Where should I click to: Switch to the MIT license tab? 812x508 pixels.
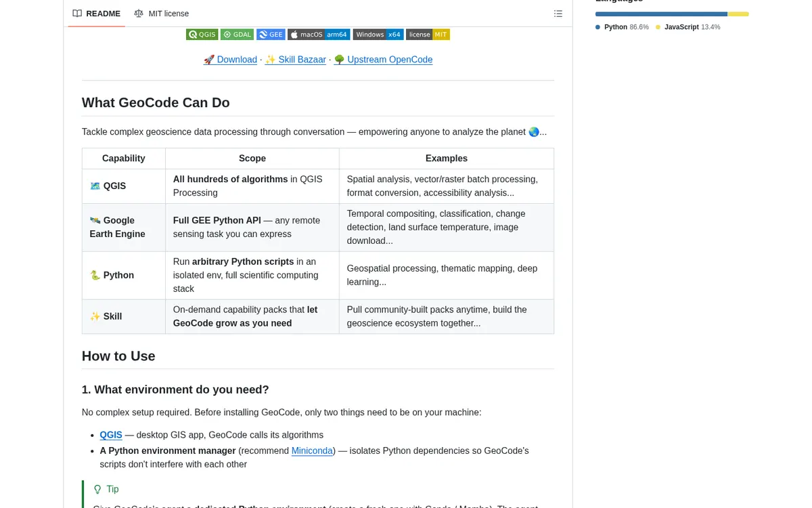(162, 14)
